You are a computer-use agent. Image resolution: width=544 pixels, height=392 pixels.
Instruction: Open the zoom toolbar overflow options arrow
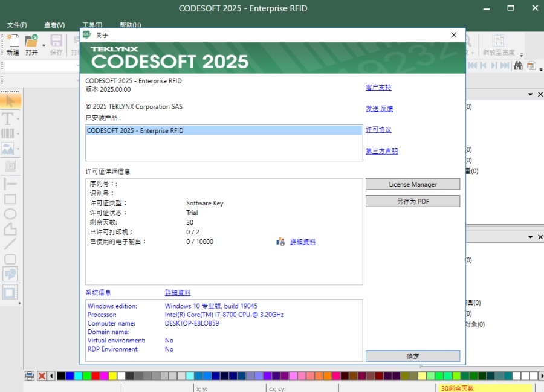coord(522,55)
